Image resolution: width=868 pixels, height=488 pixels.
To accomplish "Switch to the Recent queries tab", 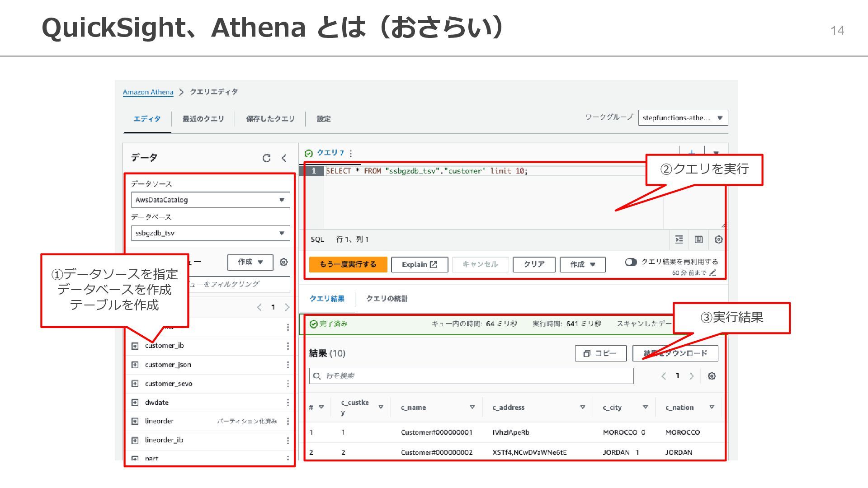I will [203, 119].
